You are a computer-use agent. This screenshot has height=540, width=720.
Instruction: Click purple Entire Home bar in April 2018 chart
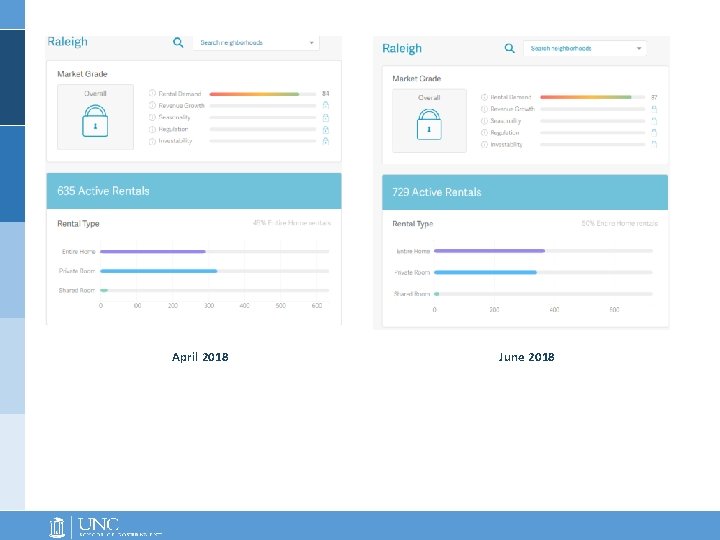coord(152,252)
